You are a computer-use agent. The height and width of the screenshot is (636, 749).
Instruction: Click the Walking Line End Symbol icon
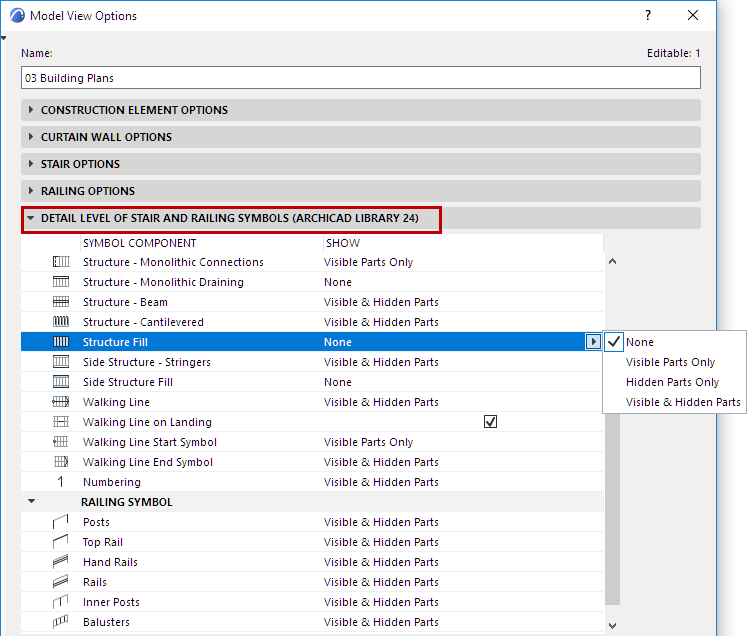point(61,462)
